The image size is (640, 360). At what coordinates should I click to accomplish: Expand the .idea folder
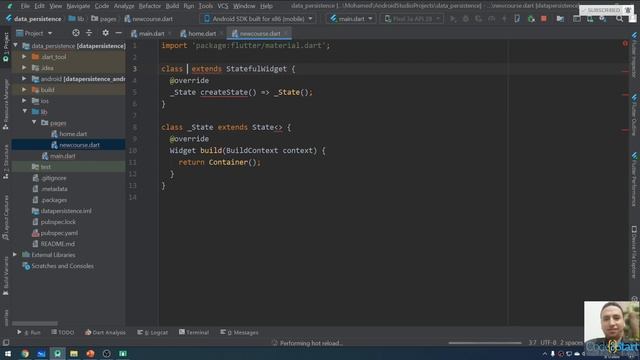click(x=24, y=68)
